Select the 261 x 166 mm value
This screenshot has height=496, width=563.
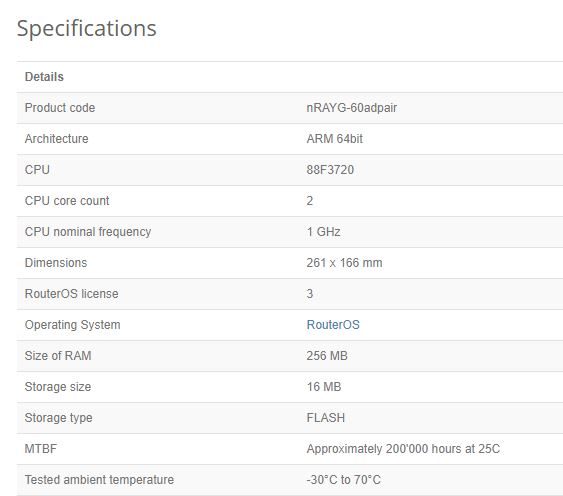tap(344, 263)
